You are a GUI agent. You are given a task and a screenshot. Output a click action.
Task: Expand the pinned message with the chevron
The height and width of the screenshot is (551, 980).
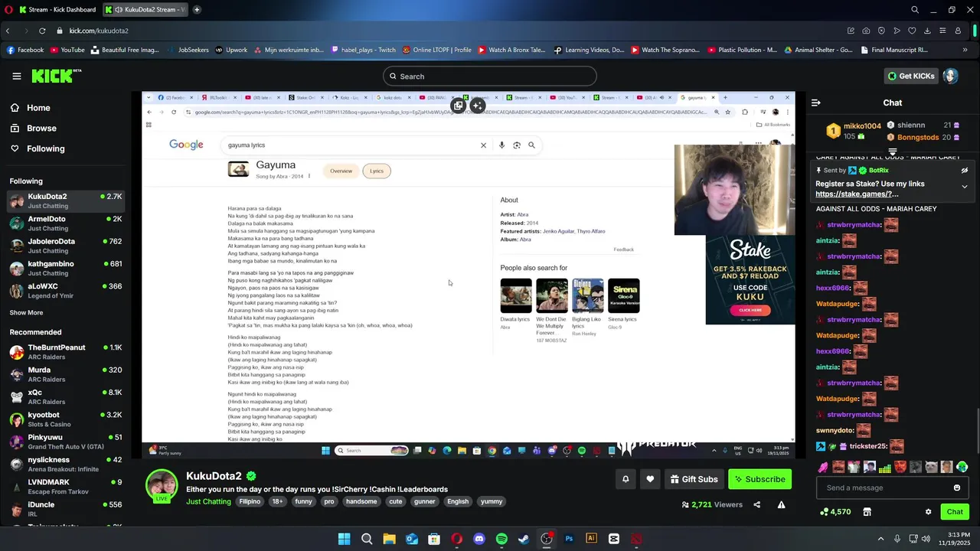(x=964, y=187)
